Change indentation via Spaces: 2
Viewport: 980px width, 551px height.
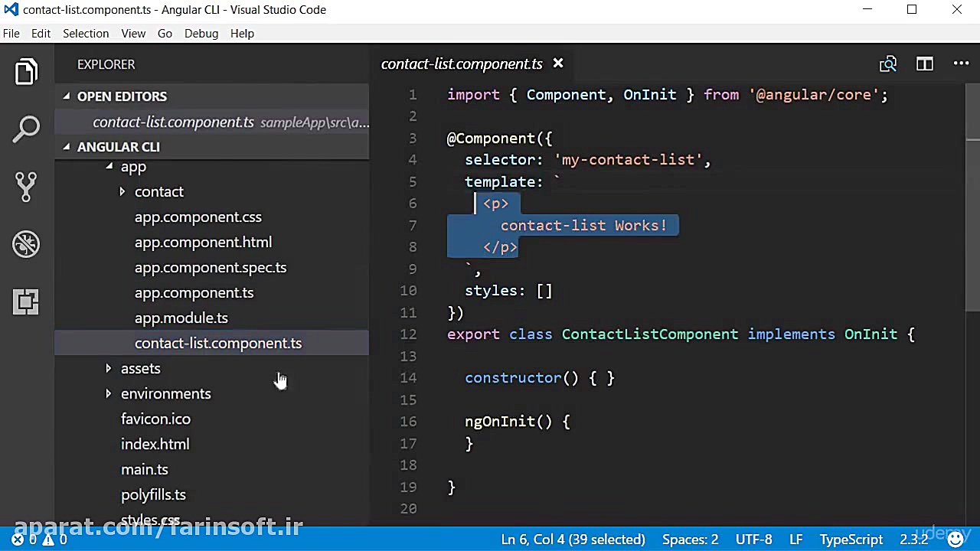691,540
